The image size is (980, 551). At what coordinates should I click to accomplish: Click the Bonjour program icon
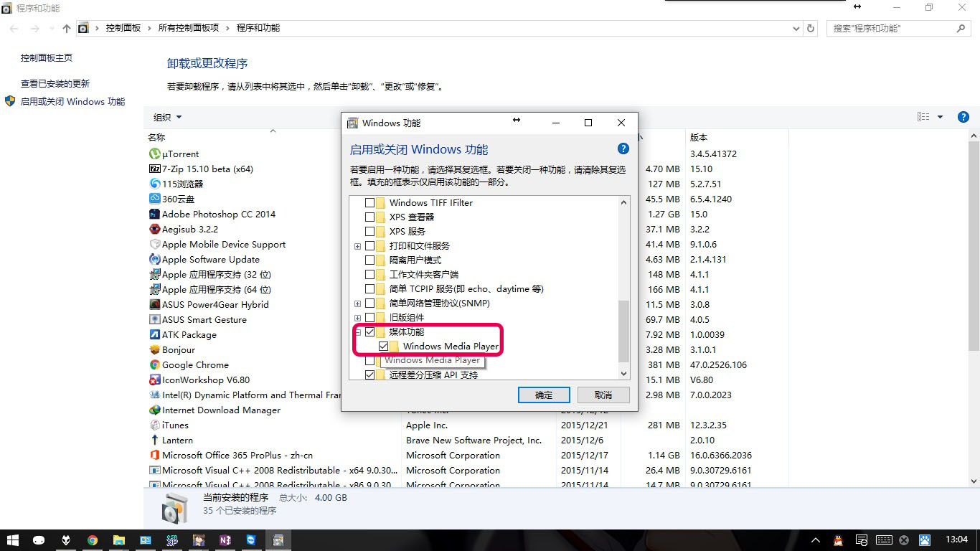pos(154,349)
